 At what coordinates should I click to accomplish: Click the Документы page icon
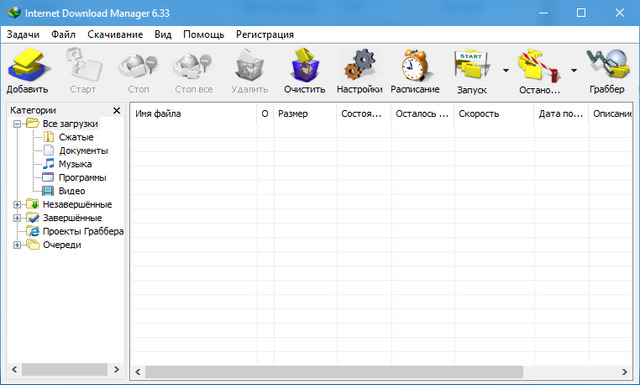coord(49,150)
